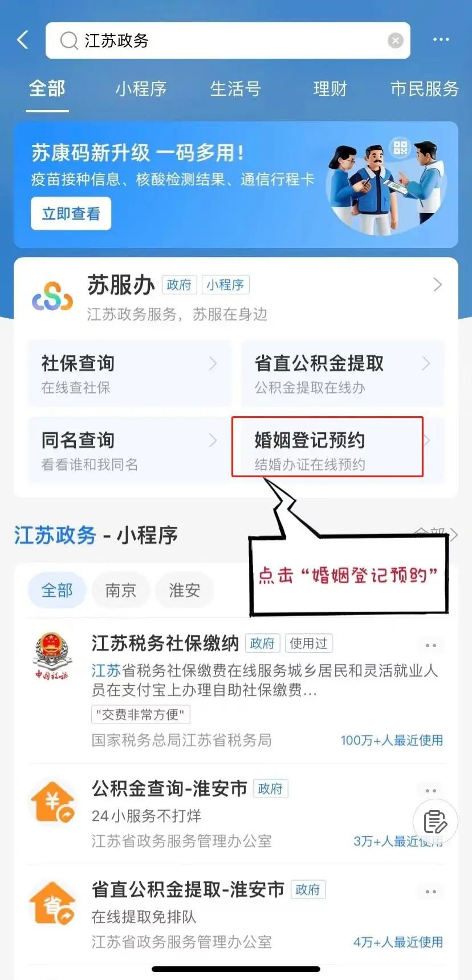Tap the 苏服办 colorful logo icon
Image resolution: width=472 pixels, height=980 pixels.
tap(52, 296)
